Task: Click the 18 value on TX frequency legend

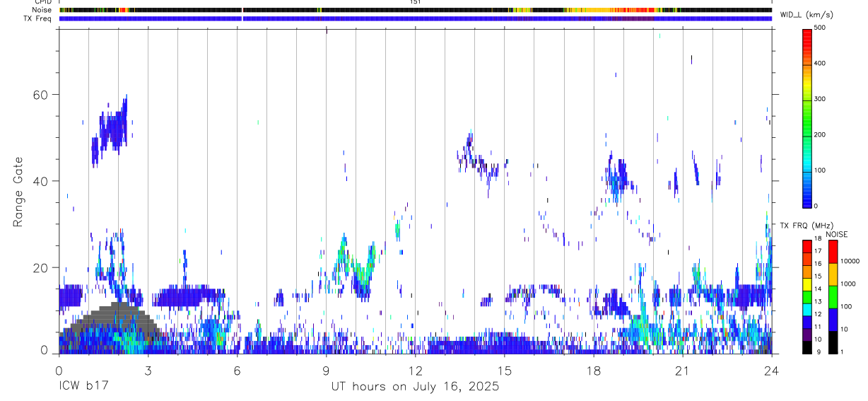Action: pos(818,240)
